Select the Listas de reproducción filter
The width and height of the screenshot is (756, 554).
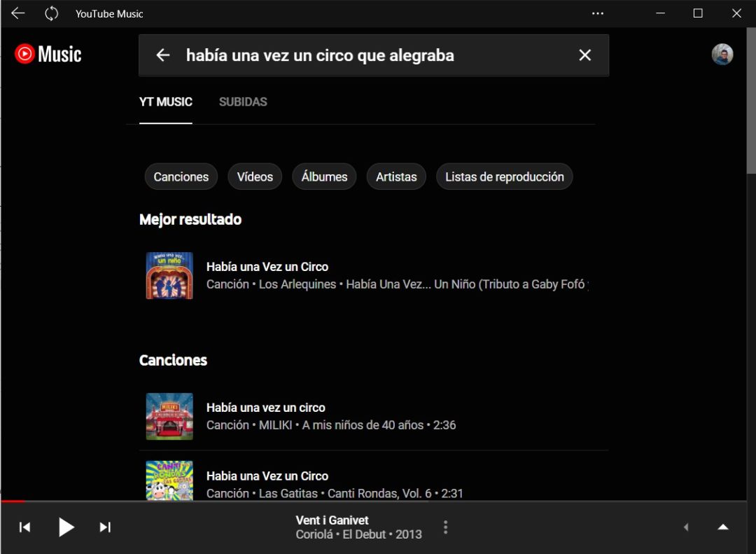click(504, 176)
